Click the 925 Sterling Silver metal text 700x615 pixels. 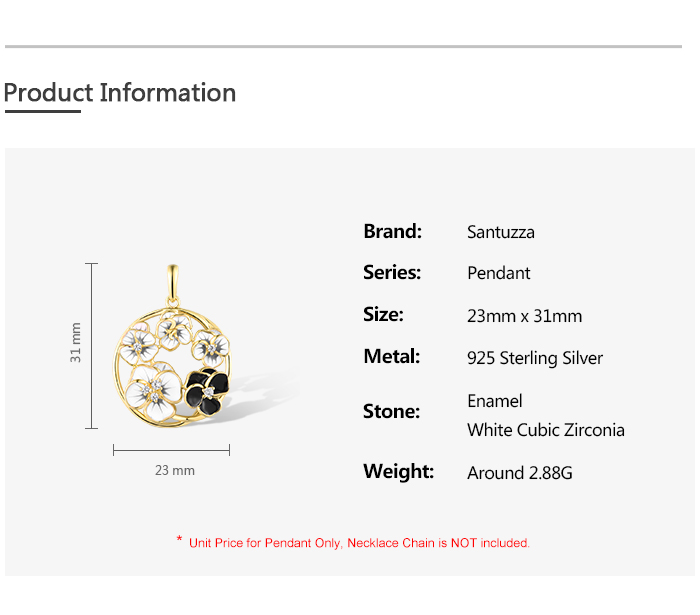tap(535, 358)
